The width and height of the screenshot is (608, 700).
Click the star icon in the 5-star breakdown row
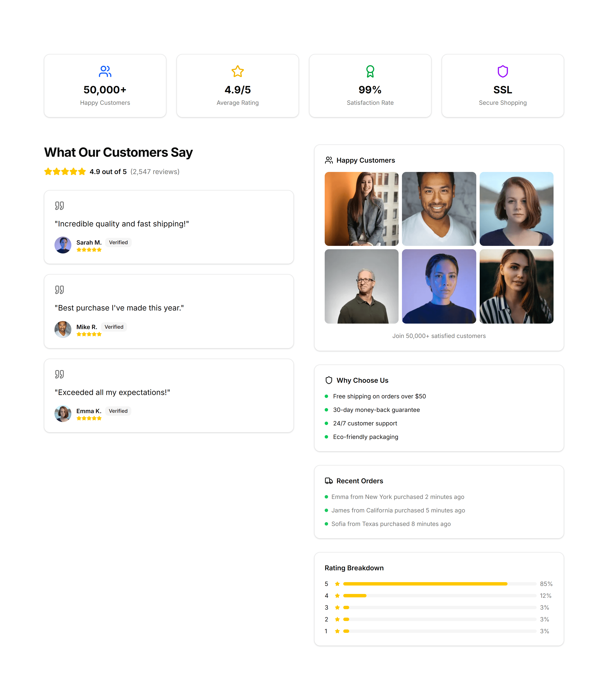[337, 584]
